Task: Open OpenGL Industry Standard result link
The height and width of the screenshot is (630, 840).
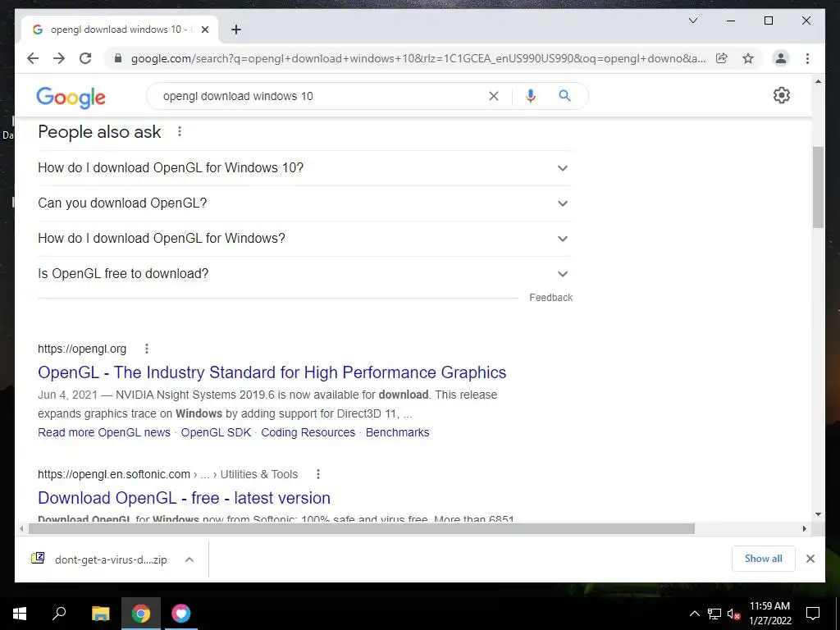Action: click(272, 372)
